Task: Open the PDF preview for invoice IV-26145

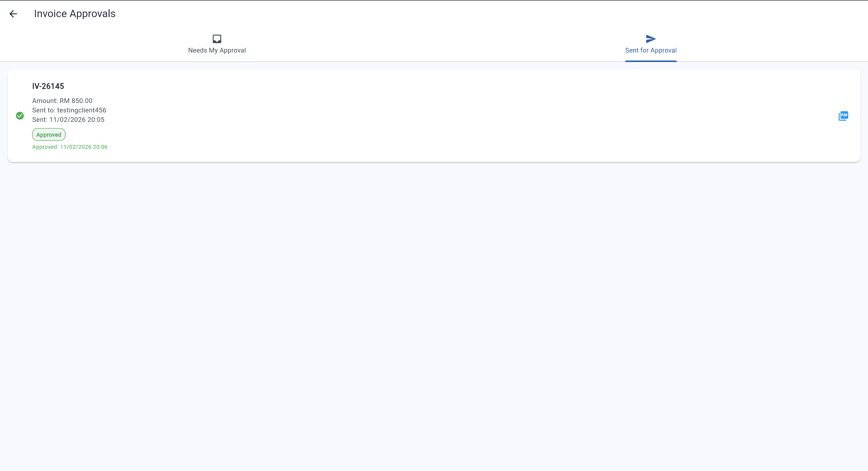Action: (x=843, y=116)
